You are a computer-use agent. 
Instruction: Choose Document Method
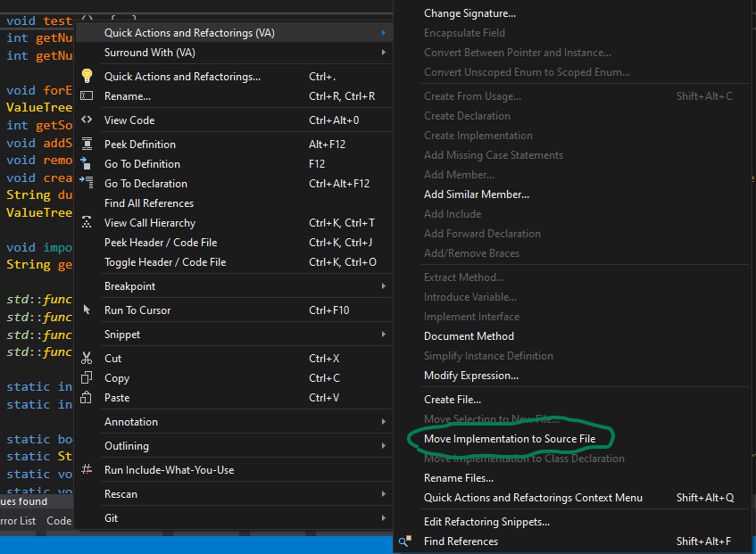click(x=469, y=336)
